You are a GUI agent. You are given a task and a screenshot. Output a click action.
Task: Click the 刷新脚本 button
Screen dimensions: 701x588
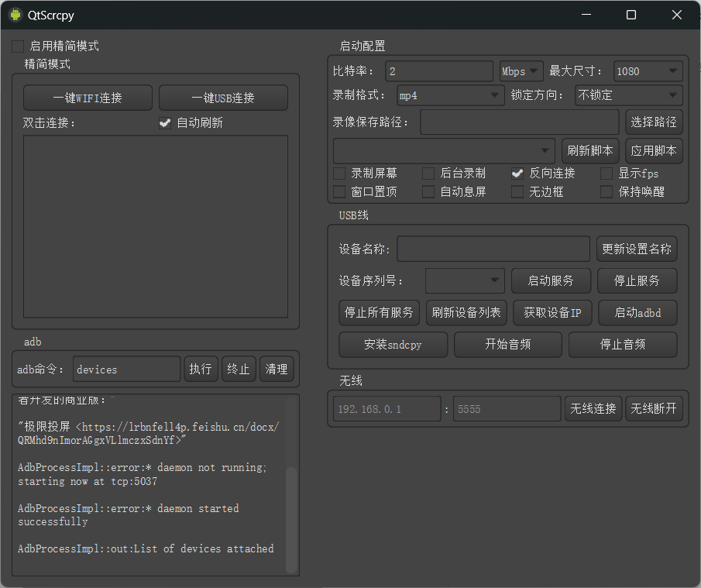tap(590, 151)
